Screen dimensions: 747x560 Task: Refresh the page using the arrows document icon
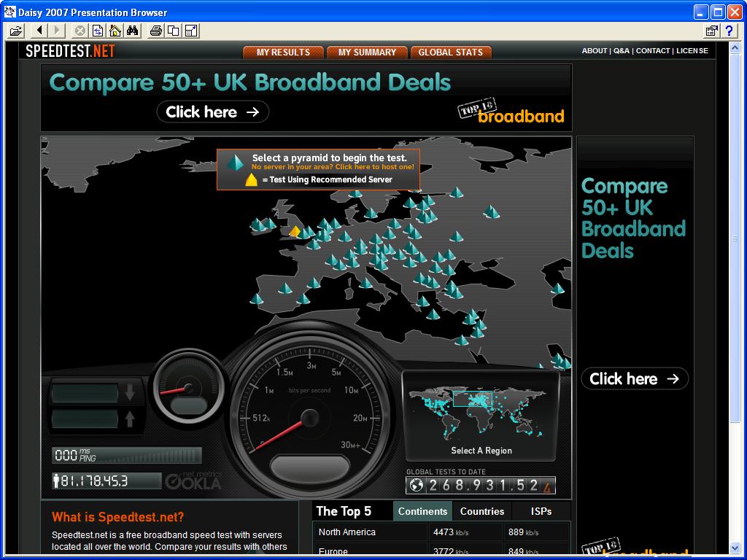98,31
